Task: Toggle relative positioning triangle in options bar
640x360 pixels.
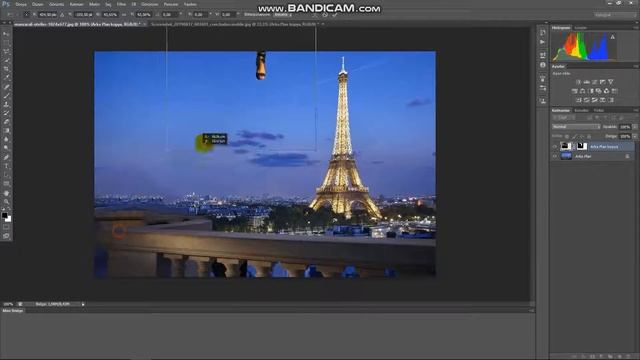Action: 62,14
